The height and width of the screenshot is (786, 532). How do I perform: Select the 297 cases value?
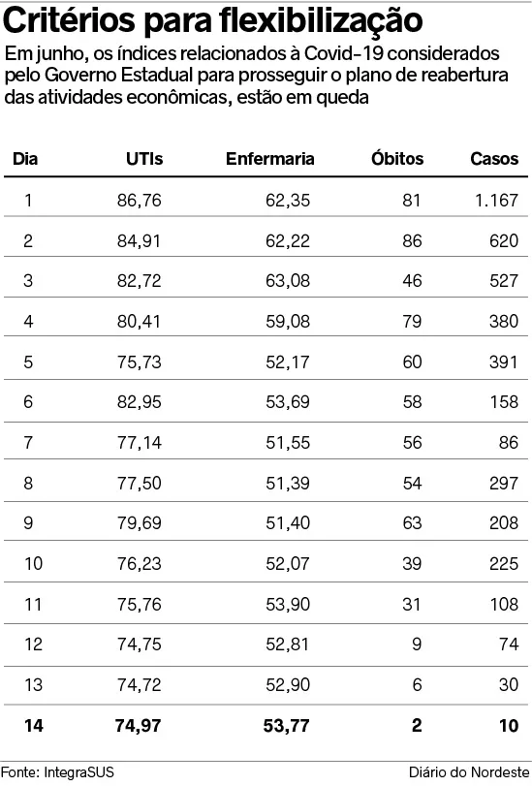click(504, 483)
